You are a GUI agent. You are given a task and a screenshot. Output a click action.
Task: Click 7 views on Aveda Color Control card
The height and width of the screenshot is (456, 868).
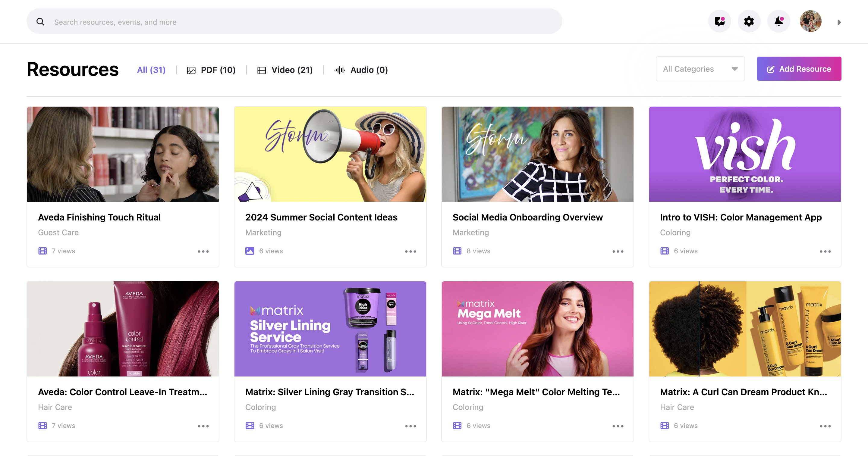tap(63, 426)
